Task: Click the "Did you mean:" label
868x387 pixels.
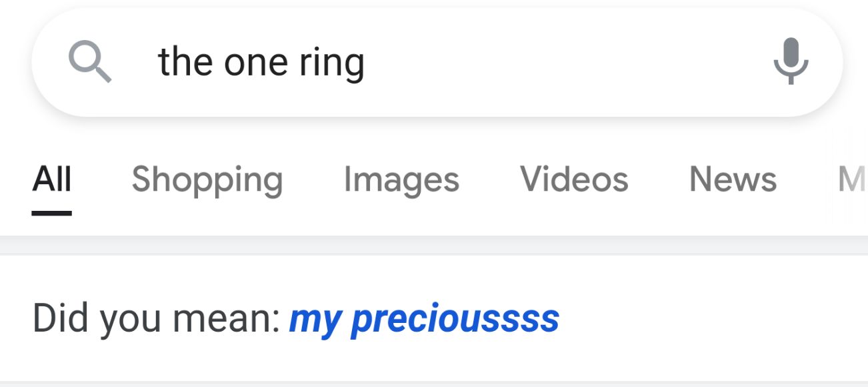Action: click(157, 319)
